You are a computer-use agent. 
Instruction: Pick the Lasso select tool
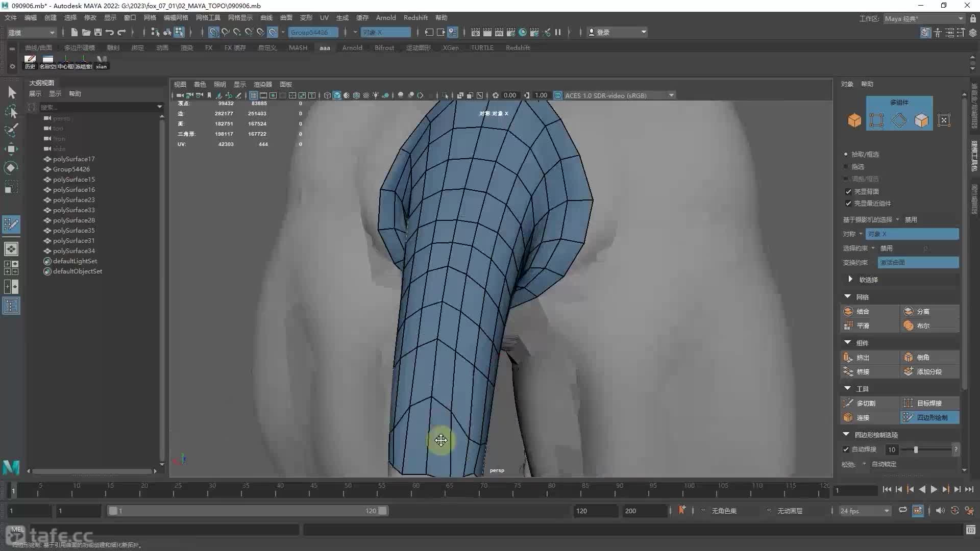point(11,111)
